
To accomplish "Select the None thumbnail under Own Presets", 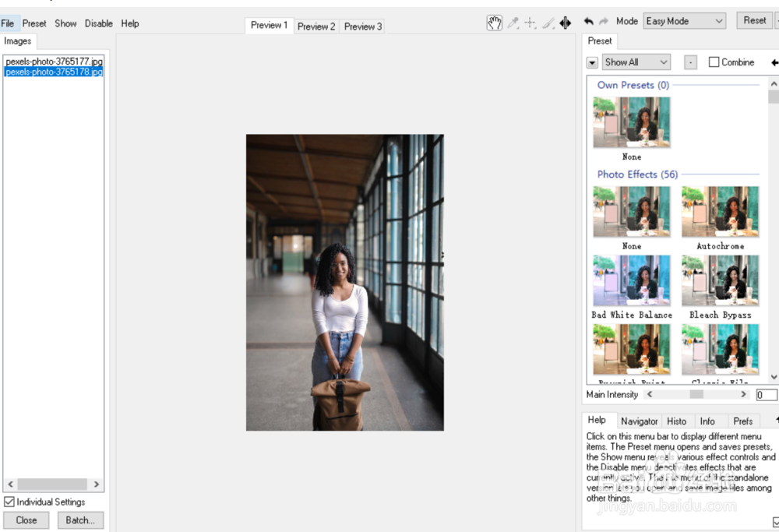I will point(632,122).
